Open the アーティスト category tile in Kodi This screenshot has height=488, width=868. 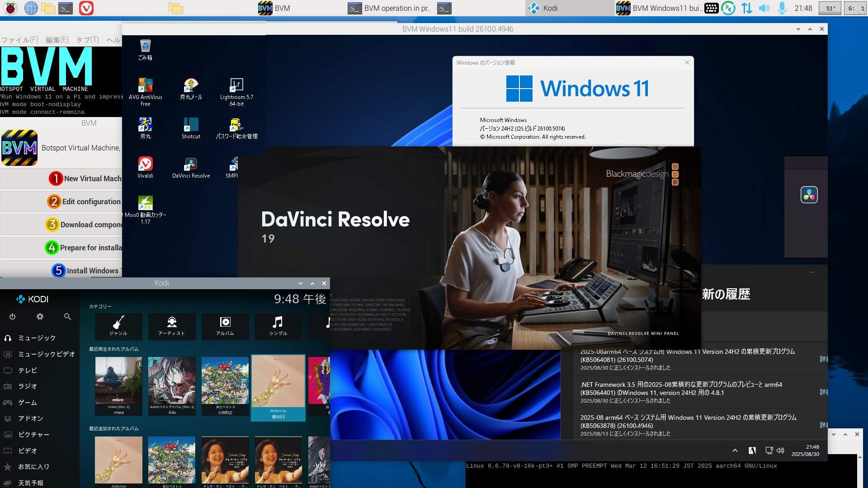pos(172,326)
